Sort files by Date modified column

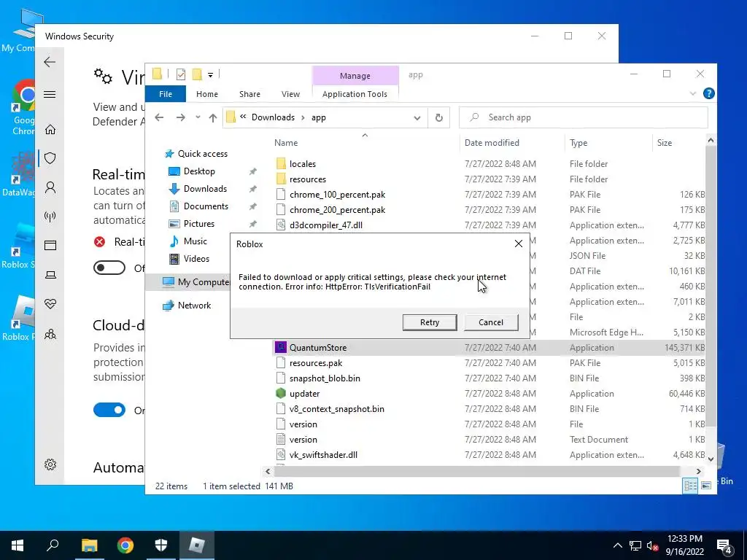click(x=492, y=143)
